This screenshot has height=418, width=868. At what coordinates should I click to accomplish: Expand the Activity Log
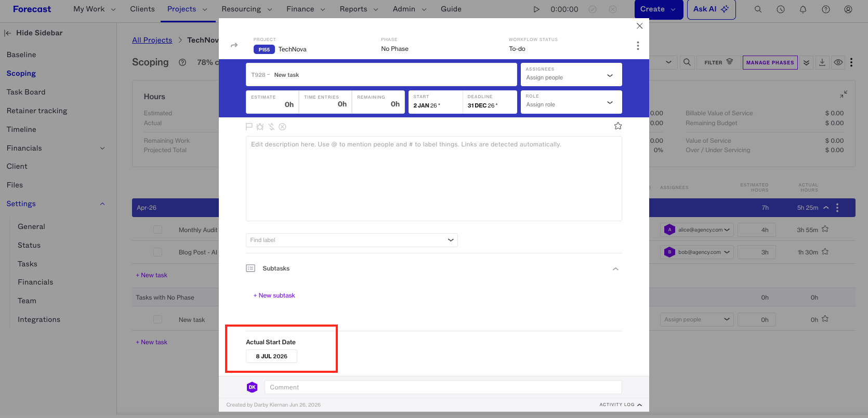(621, 404)
